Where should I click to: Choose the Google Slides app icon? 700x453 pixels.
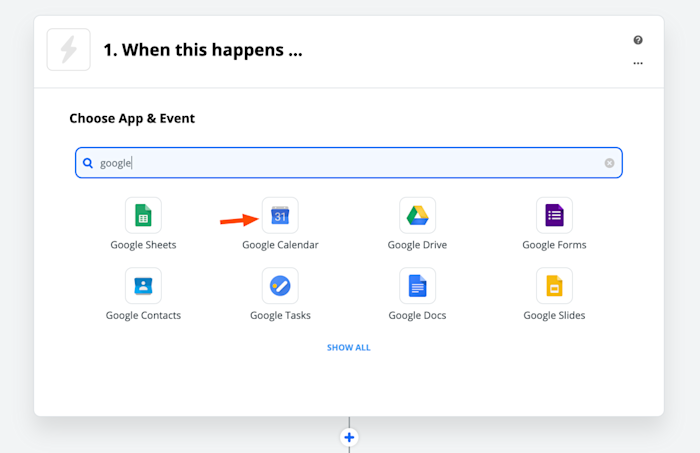click(x=554, y=286)
